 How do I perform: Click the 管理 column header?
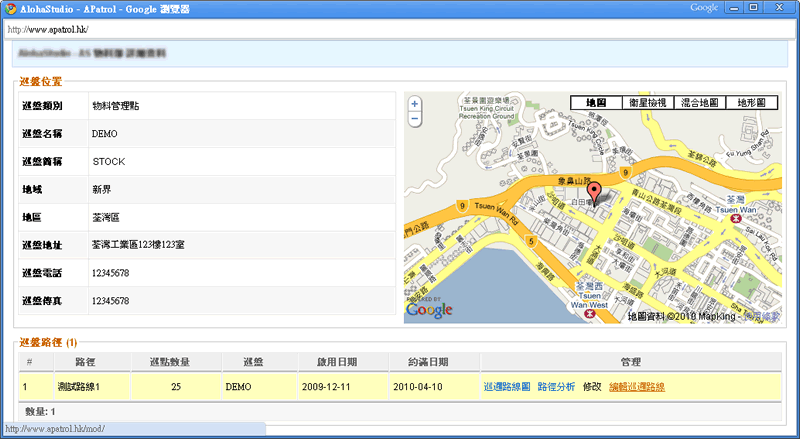point(631,362)
